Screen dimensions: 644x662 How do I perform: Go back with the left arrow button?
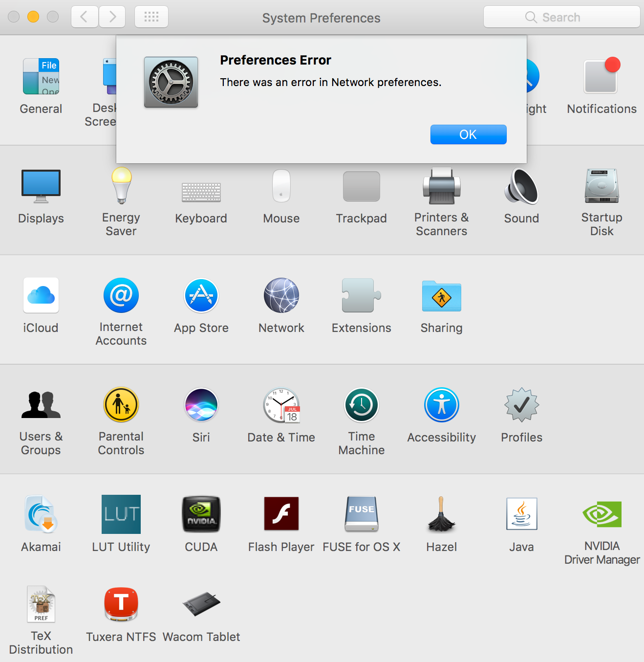85,17
